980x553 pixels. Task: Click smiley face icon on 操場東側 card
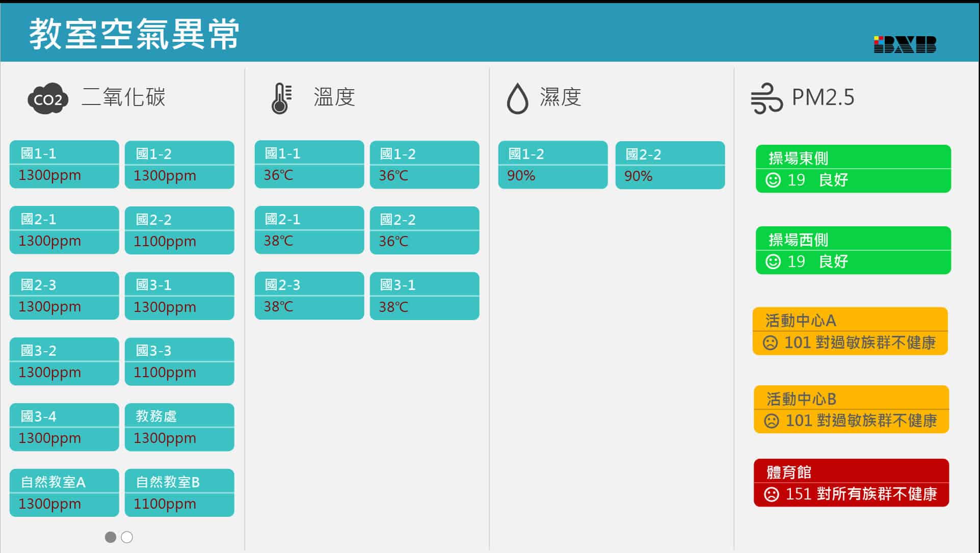point(773,180)
